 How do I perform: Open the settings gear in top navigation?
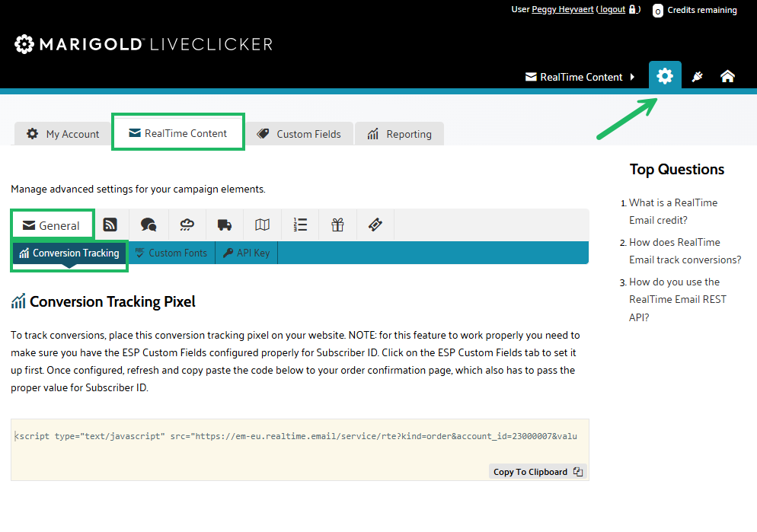[665, 76]
